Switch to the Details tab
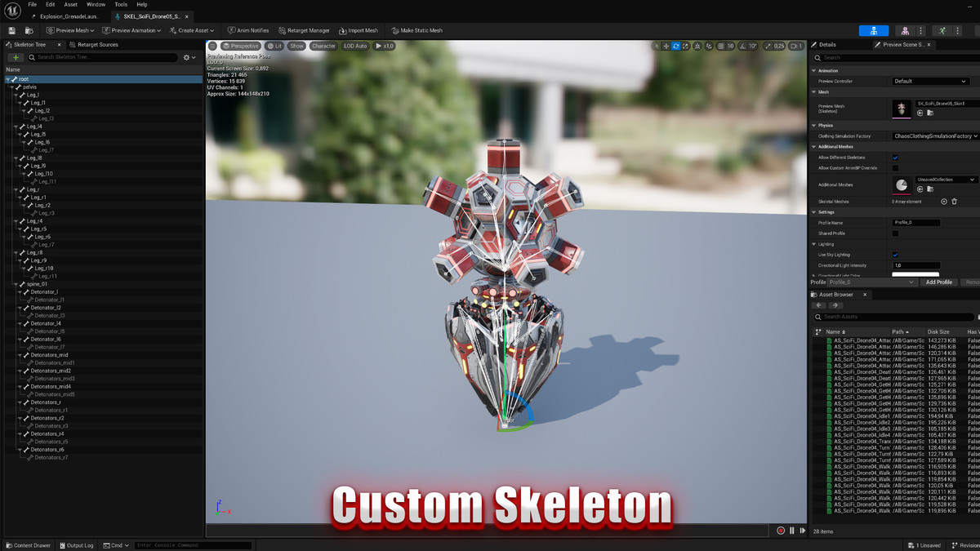Viewport: 980px width, 551px height. click(823, 45)
